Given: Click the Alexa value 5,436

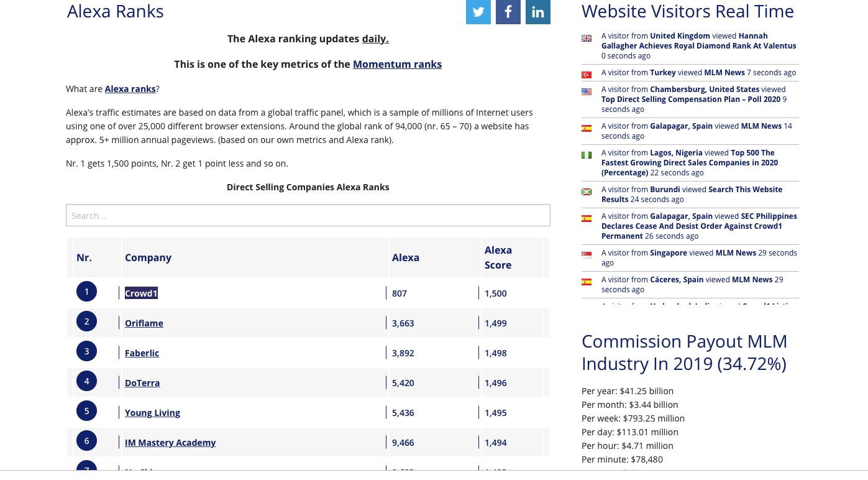Looking at the screenshot, I should (x=403, y=413).
